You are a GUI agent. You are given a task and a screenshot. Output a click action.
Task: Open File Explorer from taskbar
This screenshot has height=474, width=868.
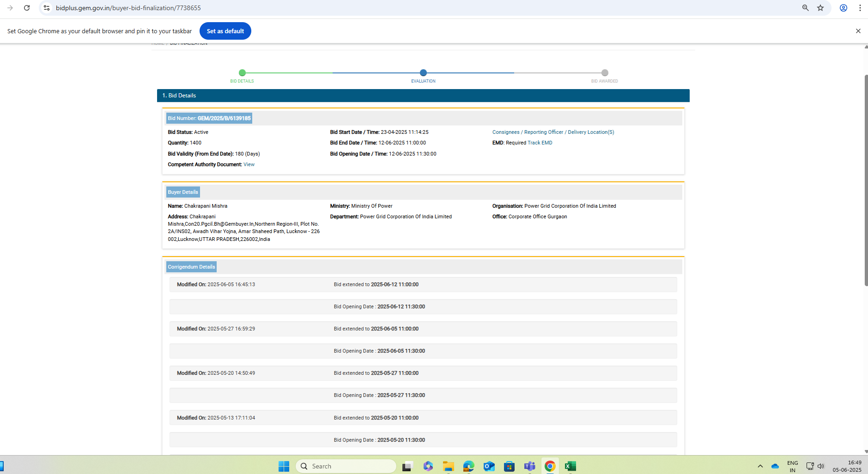448,466
